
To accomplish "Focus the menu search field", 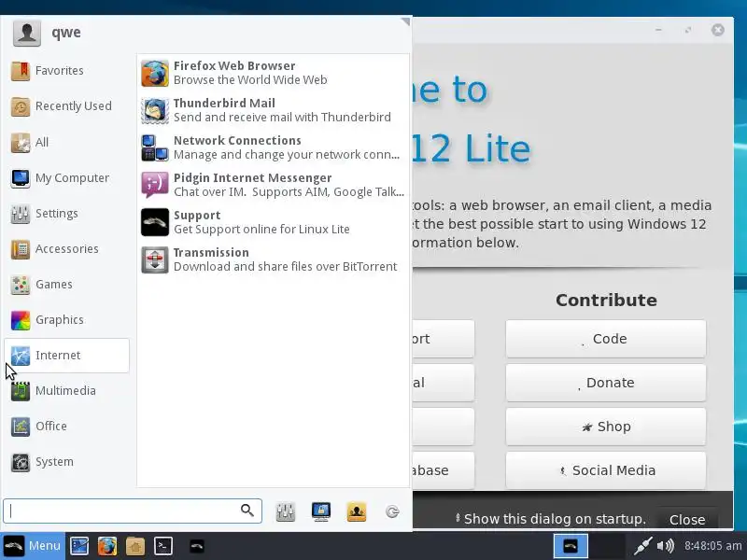I will click(133, 511).
